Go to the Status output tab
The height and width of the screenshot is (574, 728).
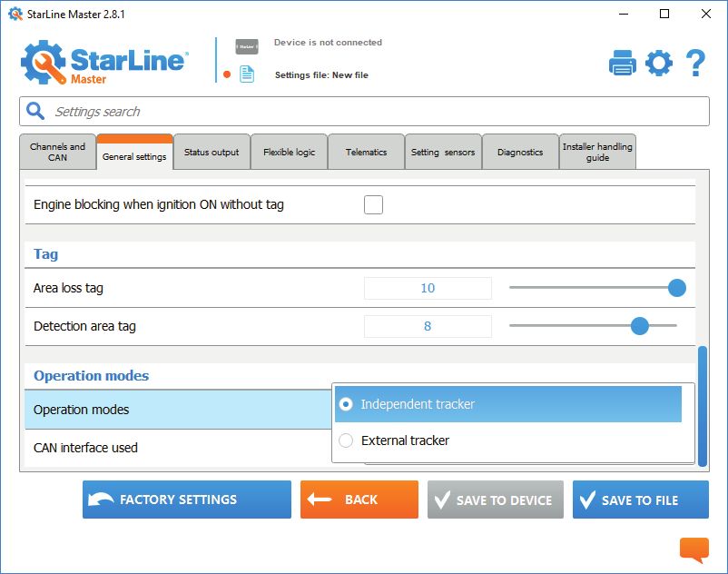[212, 152]
